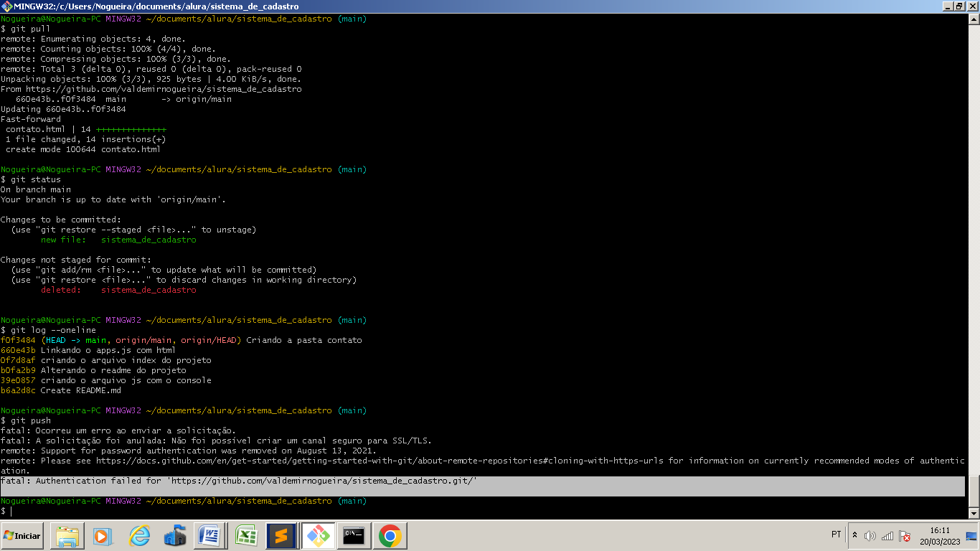
Task: Open the clock showing 16:11
Action: pyautogui.click(x=940, y=536)
